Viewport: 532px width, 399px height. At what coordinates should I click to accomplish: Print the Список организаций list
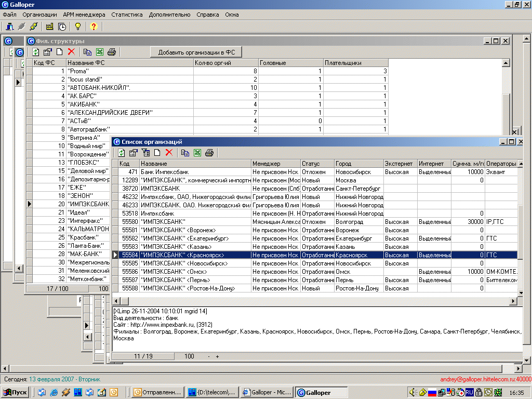[x=209, y=153]
